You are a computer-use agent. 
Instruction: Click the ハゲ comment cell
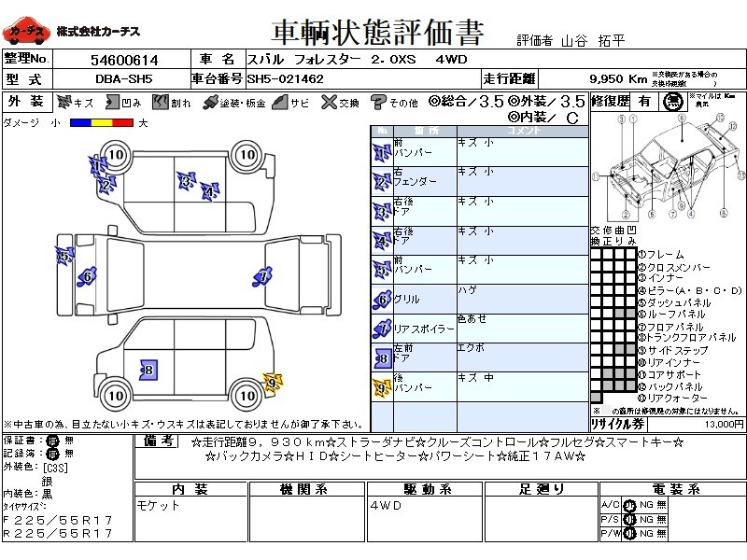(523, 300)
